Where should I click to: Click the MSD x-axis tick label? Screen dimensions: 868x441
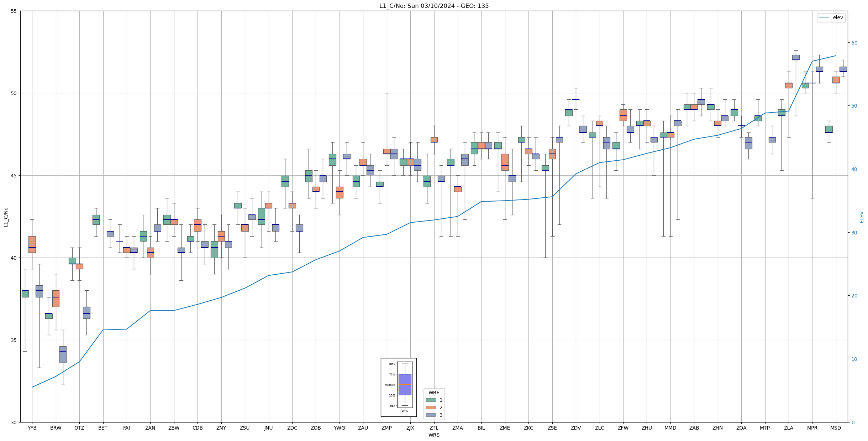coord(836,428)
